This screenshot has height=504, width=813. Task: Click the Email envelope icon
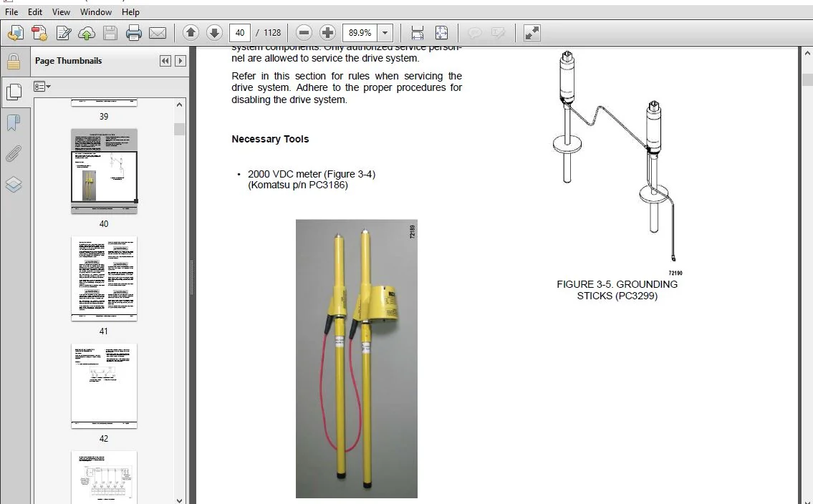[158, 33]
